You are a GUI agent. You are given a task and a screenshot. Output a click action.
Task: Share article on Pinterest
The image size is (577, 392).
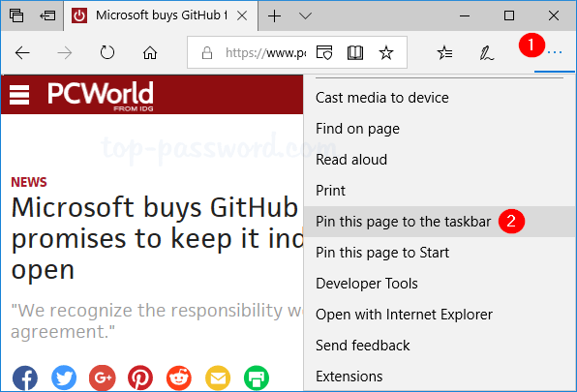140,378
